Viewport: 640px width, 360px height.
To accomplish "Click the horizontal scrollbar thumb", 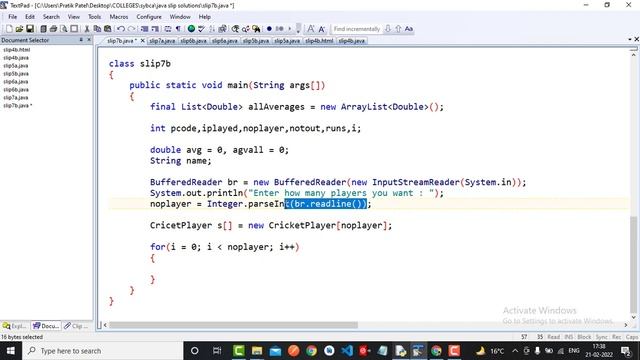I will pos(233,325).
